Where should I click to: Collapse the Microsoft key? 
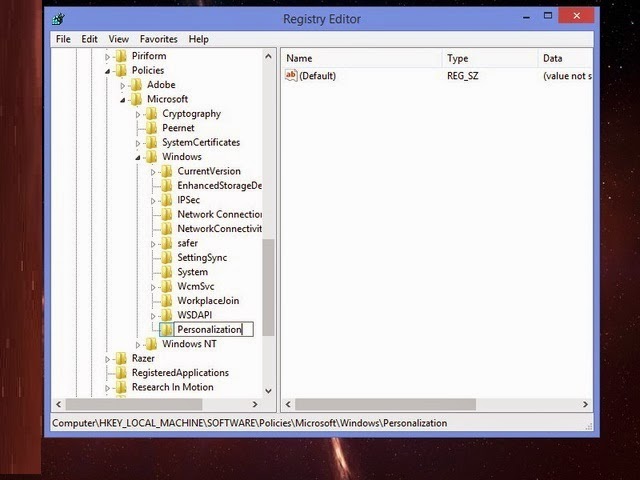coord(122,100)
